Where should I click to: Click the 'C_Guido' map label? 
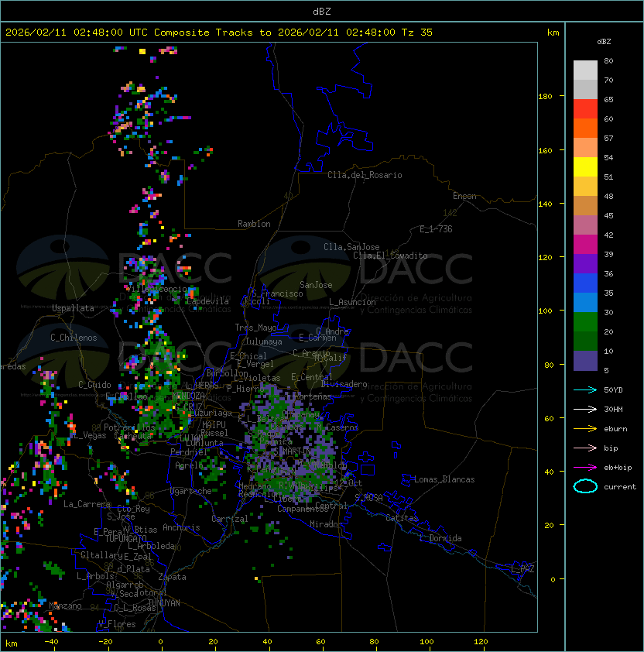pyautogui.click(x=94, y=385)
